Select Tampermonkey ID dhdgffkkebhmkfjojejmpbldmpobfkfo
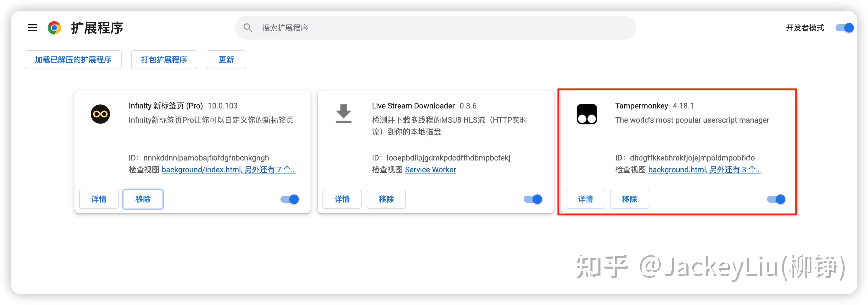The height and width of the screenshot is (305, 868). (x=692, y=158)
